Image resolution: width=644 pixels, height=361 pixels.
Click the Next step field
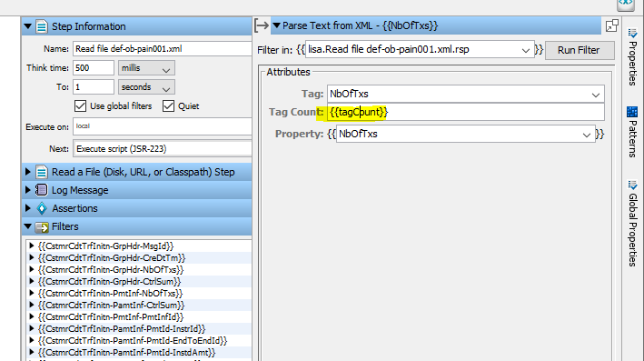(x=163, y=149)
